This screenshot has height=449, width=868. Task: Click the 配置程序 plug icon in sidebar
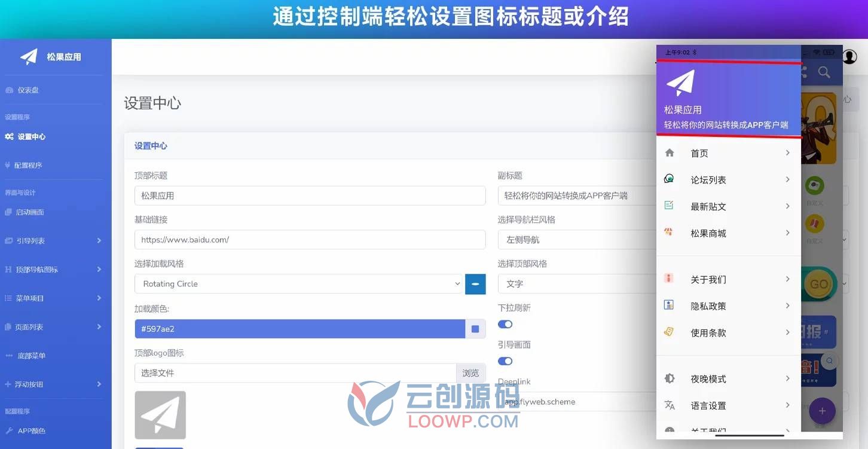point(8,165)
